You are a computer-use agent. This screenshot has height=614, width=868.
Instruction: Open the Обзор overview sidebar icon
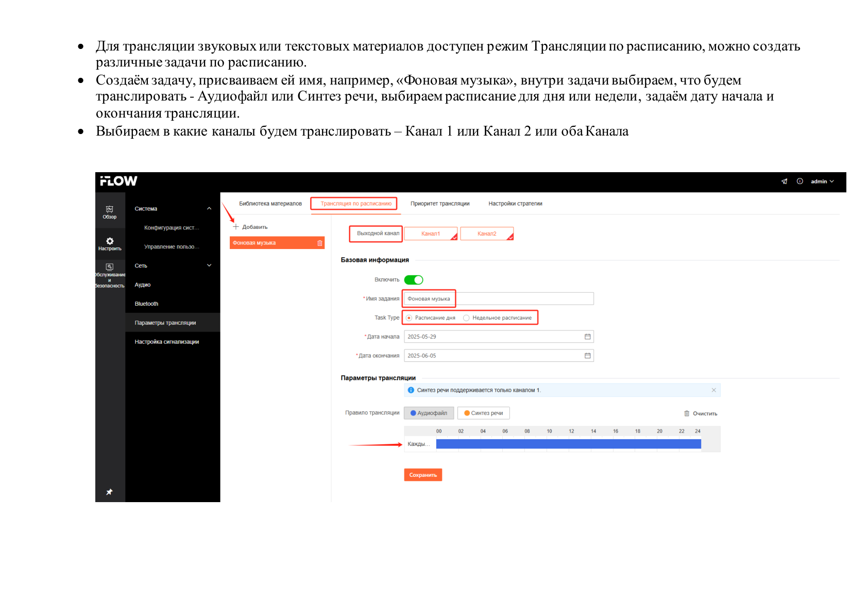point(109,212)
